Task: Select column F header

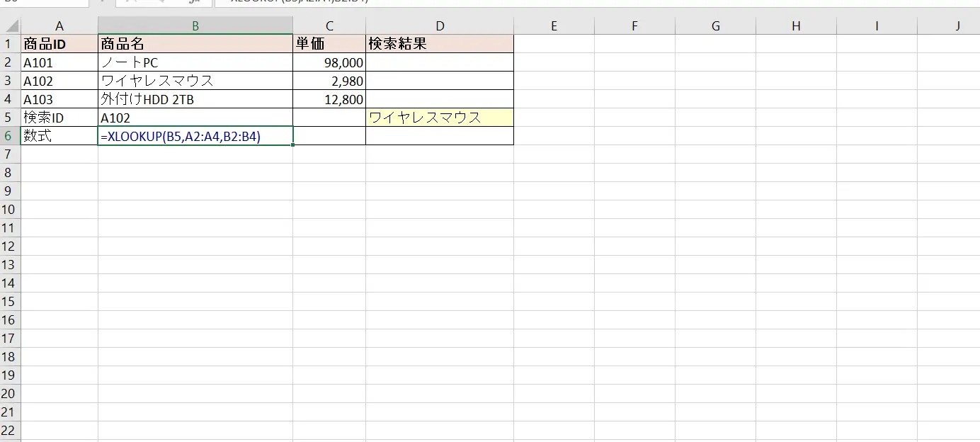Action: (634, 26)
